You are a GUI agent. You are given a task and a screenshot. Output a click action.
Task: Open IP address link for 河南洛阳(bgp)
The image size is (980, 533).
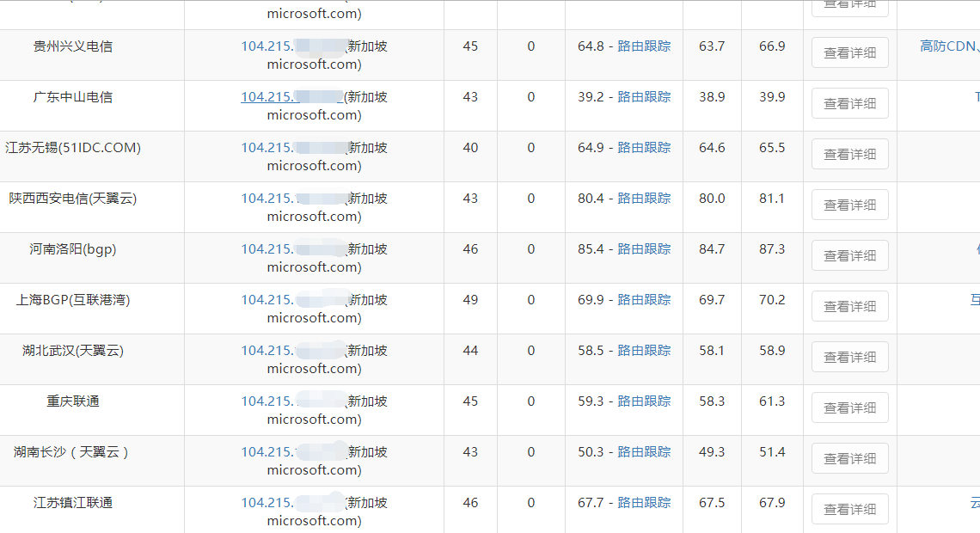tap(293, 248)
